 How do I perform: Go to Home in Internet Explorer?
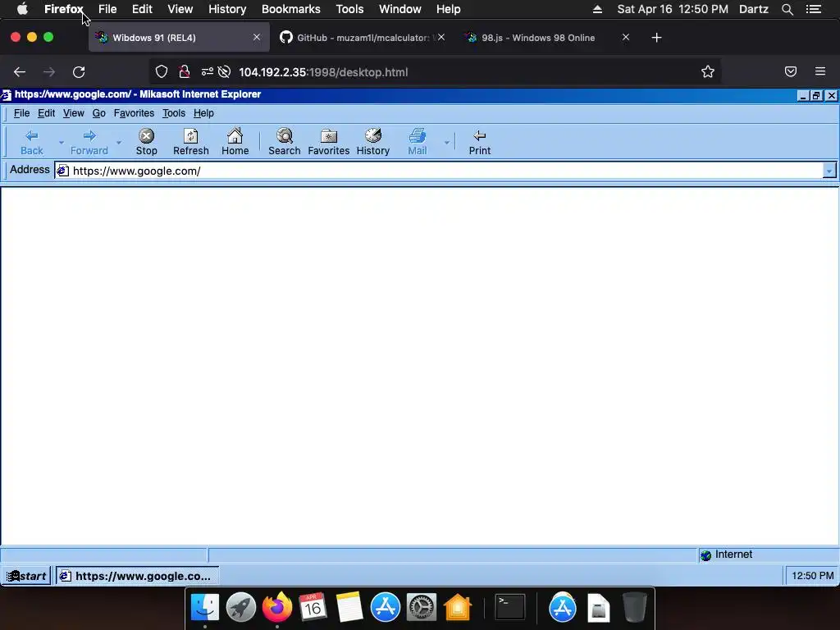(x=235, y=142)
